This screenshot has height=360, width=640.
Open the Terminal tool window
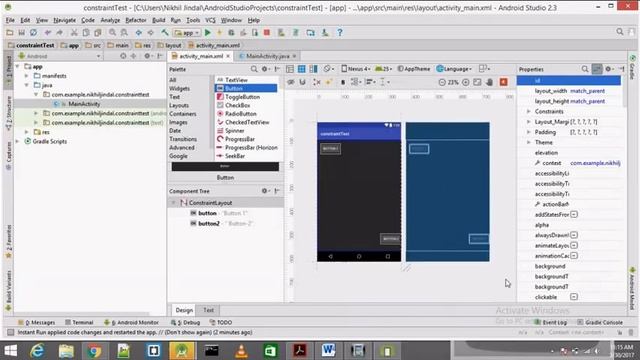point(79,322)
